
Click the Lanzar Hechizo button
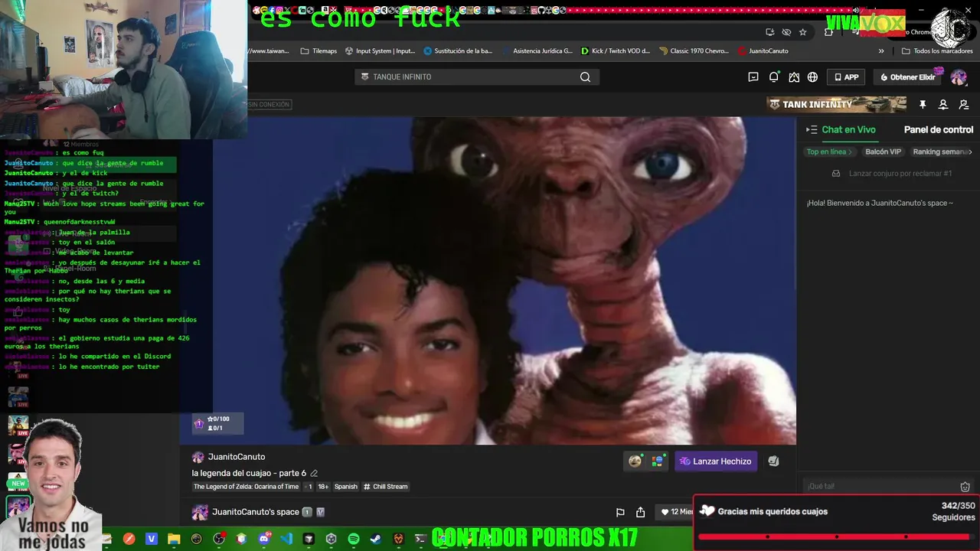(x=715, y=461)
